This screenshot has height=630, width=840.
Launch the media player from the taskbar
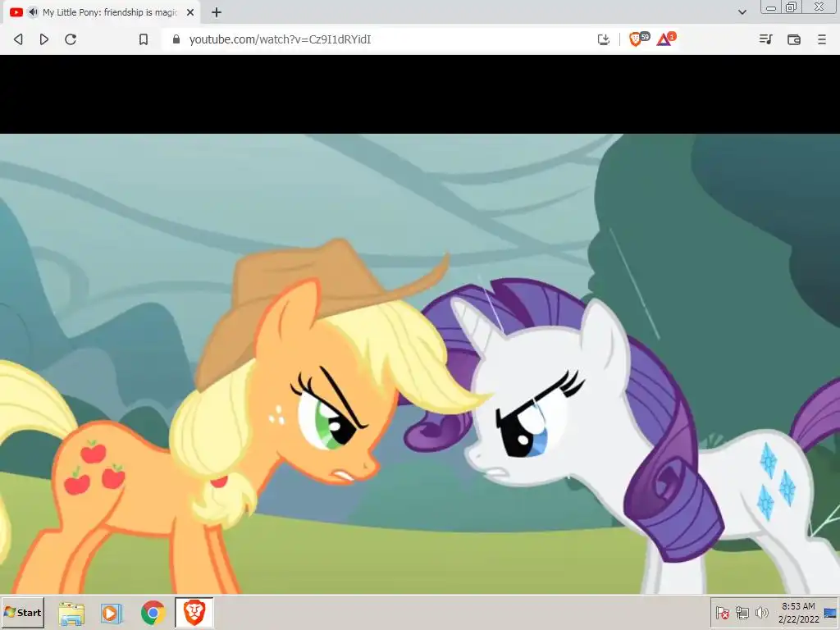point(112,613)
